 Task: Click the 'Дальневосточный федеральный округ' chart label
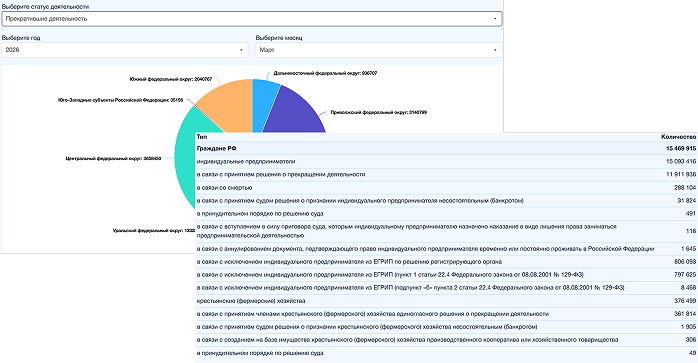point(325,73)
